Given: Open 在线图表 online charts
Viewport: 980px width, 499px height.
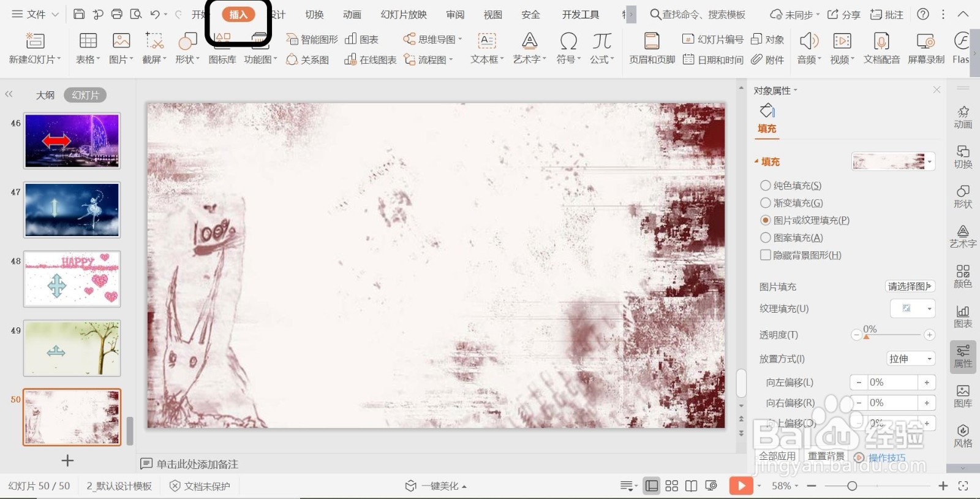Looking at the screenshot, I should pos(370,59).
